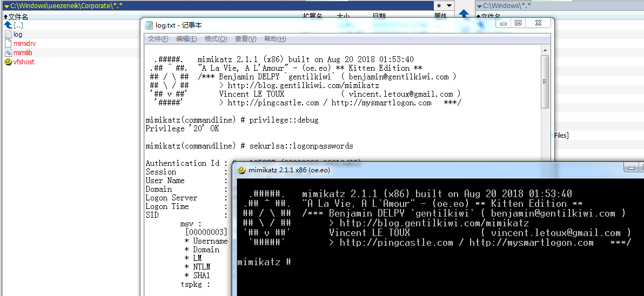644x296 pixels.
Task: Open the 查看(V) menu in Notepad
Action: click(246, 39)
